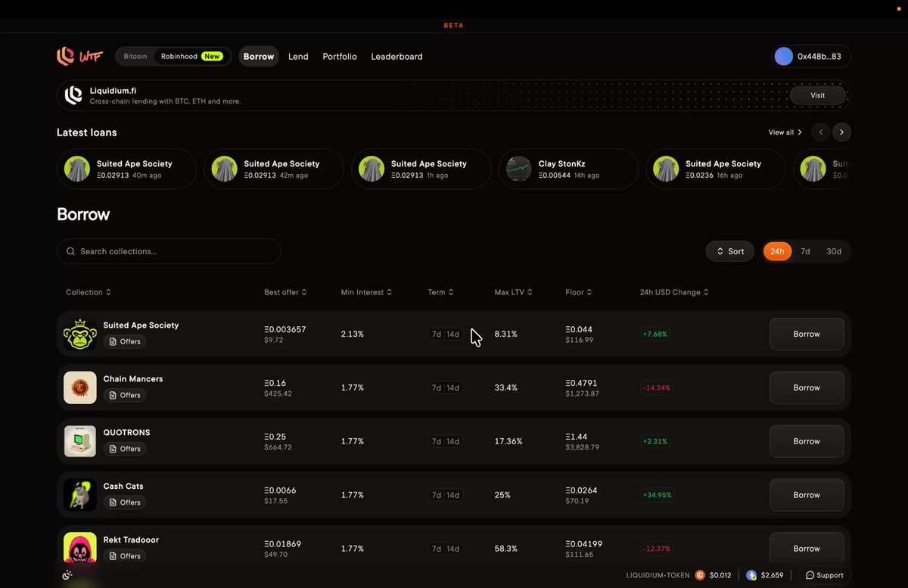Switch network to Bitcoin
Viewport: 908px width, 588px height.
135,57
